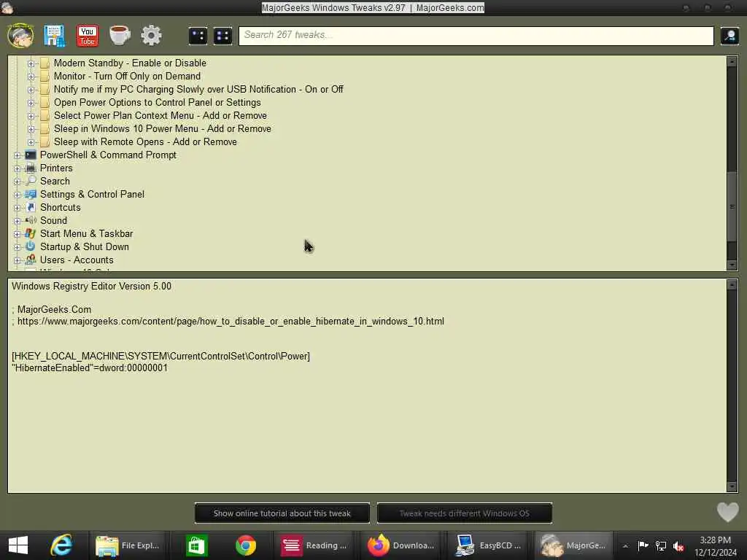Expand Users - Accounts plus box

click(18, 260)
